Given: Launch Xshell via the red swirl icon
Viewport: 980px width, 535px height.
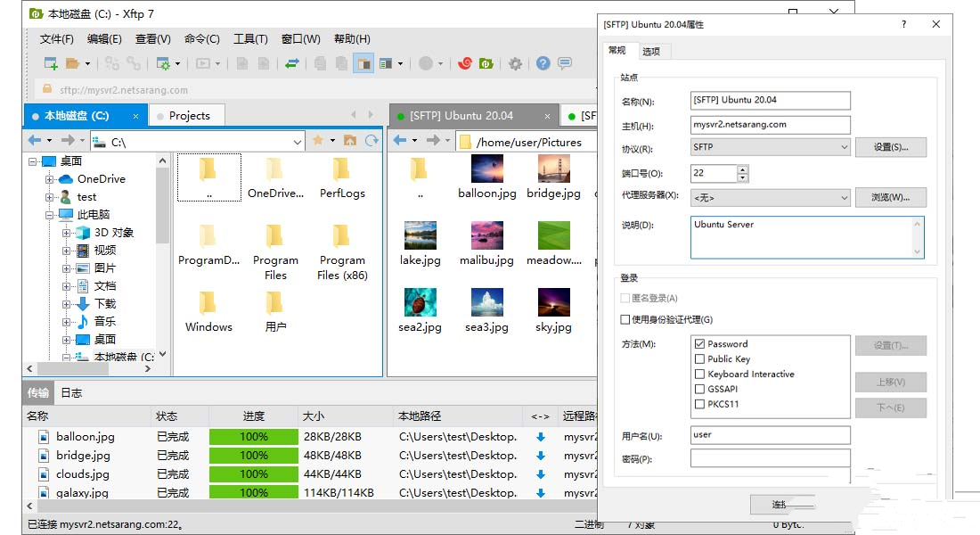Looking at the screenshot, I should point(464,63).
